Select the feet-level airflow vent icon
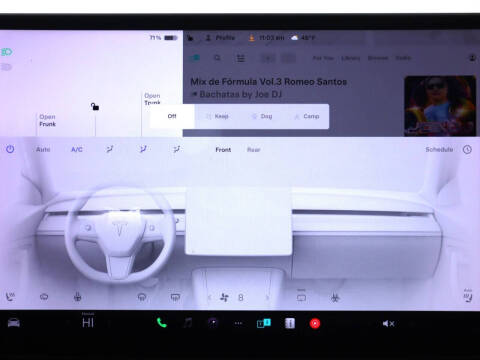The image size is (480, 360). click(177, 149)
